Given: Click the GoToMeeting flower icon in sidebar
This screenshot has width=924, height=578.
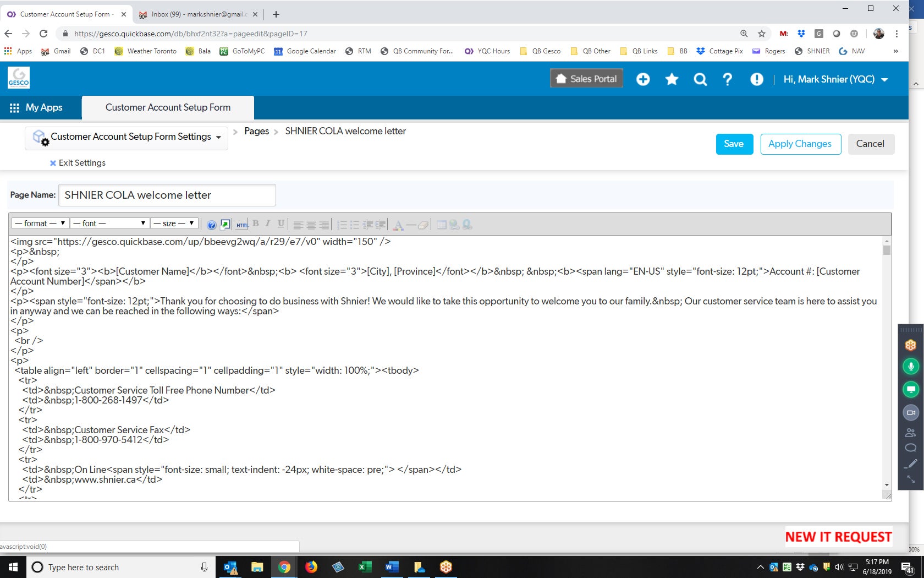Looking at the screenshot, I should [x=911, y=345].
